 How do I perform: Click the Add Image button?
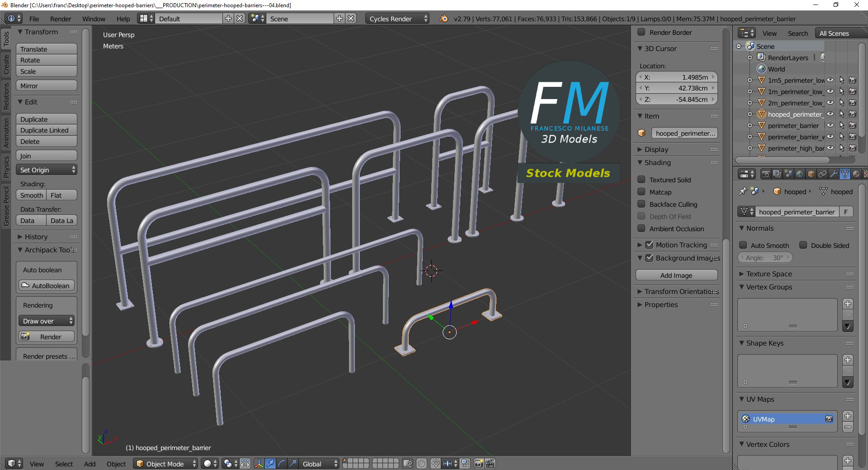pos(676,275)
